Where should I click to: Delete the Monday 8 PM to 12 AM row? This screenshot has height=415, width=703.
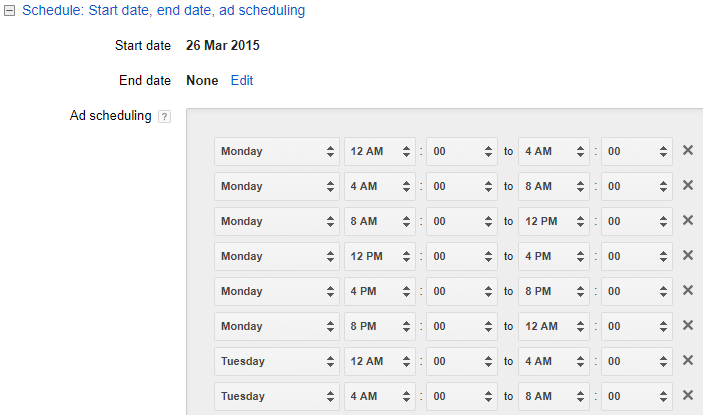click(687, 325)
